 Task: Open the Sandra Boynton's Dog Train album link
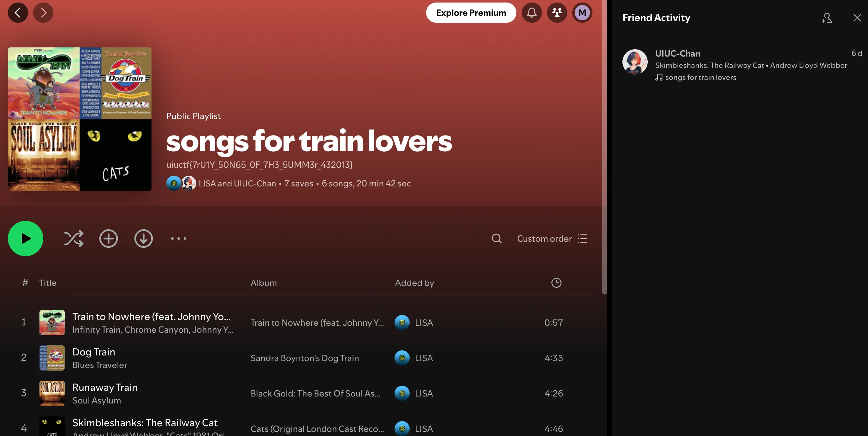click(x=305, y=358)
